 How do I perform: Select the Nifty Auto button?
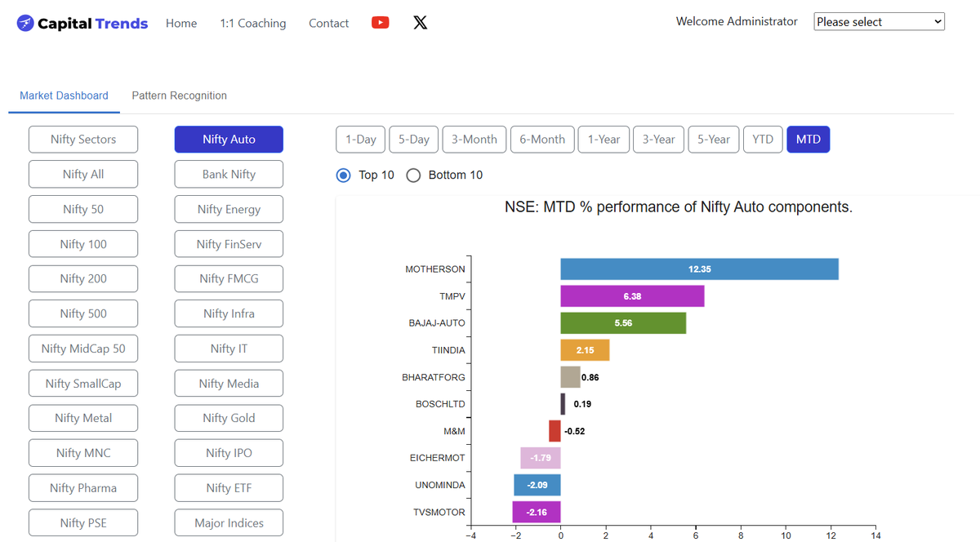[229, 140]
